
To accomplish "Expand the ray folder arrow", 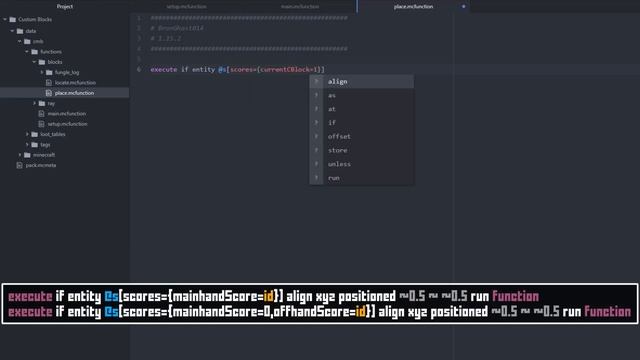I will coord(34,103).
